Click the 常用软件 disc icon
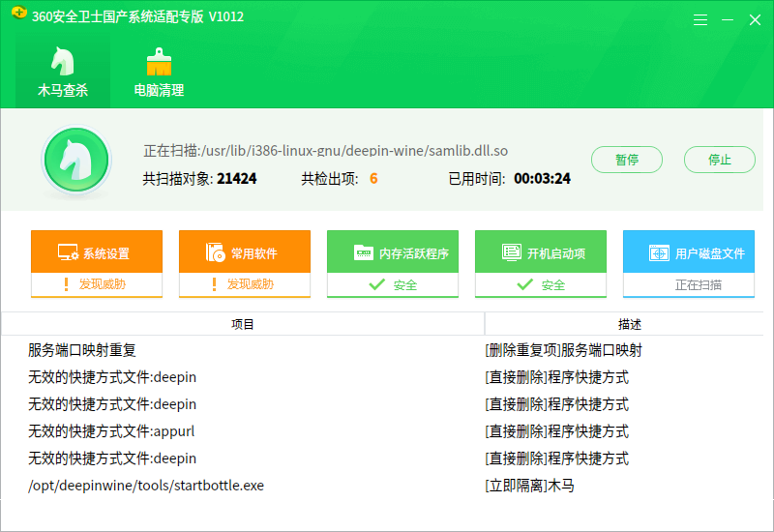774x532 pixels. coord(215,252)
